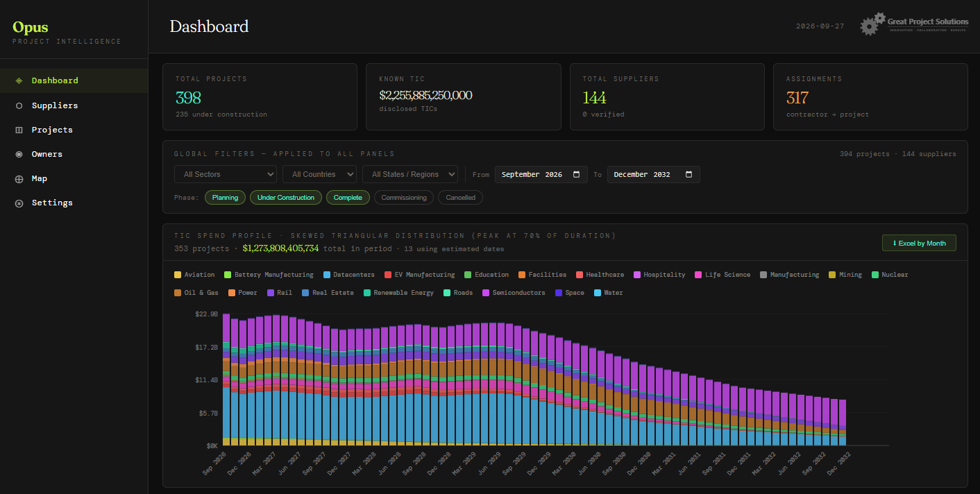This screenshot has width=980, height=494.
Task: Toggle Healthcare legend entry
Action: coord(600,275)
